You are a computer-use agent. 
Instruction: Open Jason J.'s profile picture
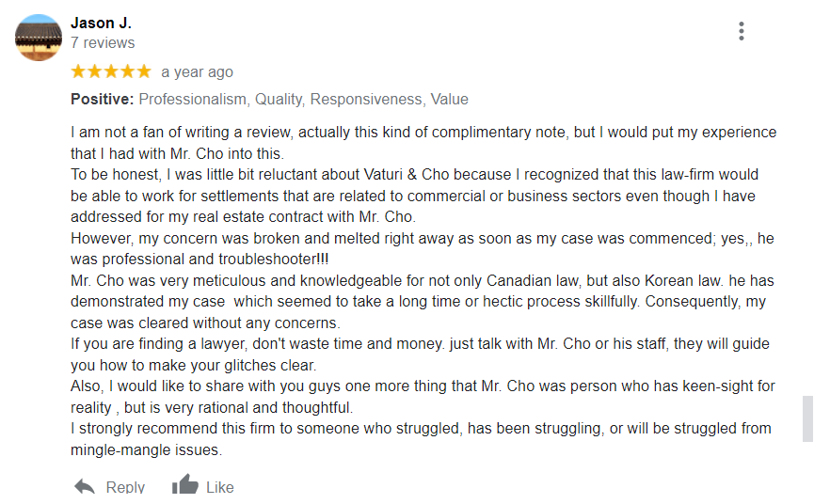[39, 38]
